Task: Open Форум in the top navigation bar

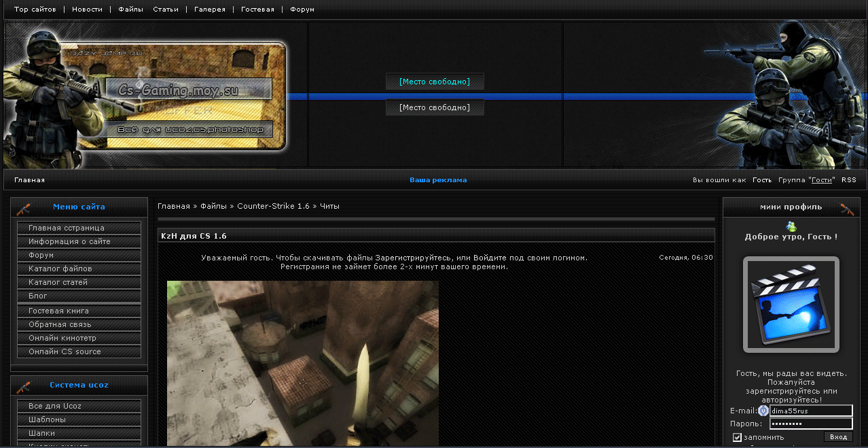Action: pyautogui.click(x=302, y=10)
